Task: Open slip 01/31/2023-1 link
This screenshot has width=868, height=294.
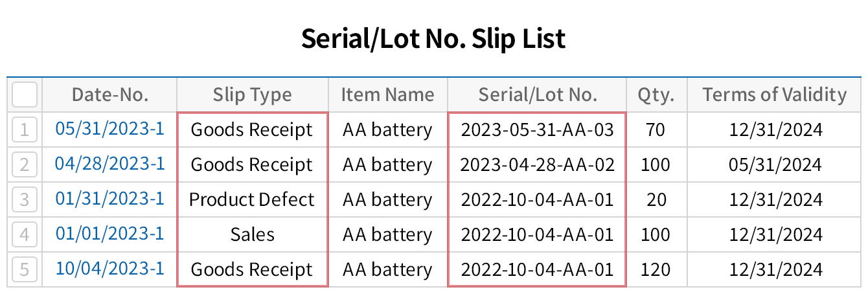Action: pos(109,199)
